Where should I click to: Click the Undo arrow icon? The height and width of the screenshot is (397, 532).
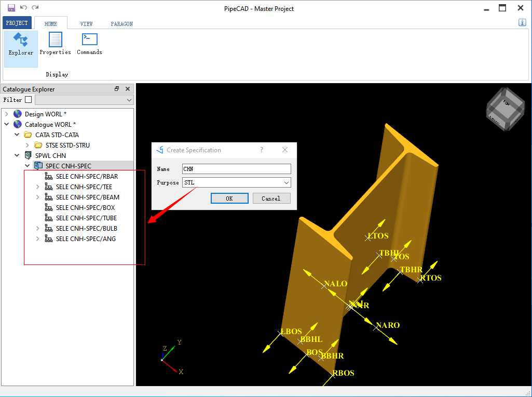click(x=23, y=7)
